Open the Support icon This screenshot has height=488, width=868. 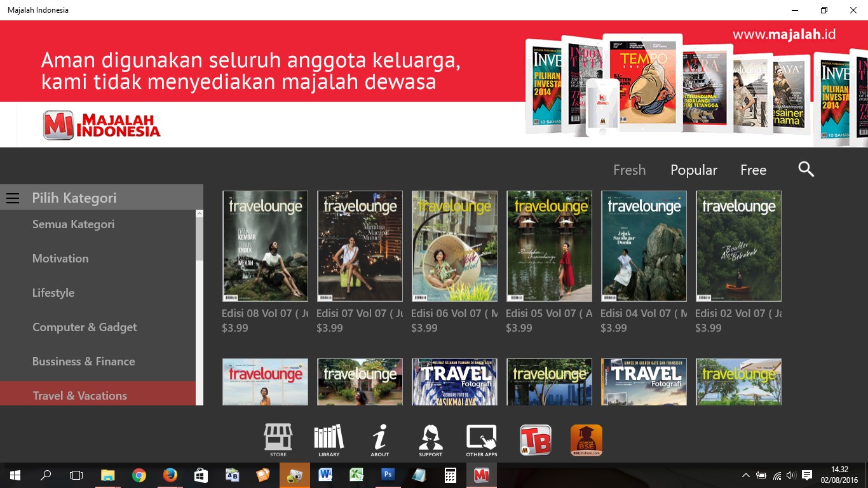431,440
